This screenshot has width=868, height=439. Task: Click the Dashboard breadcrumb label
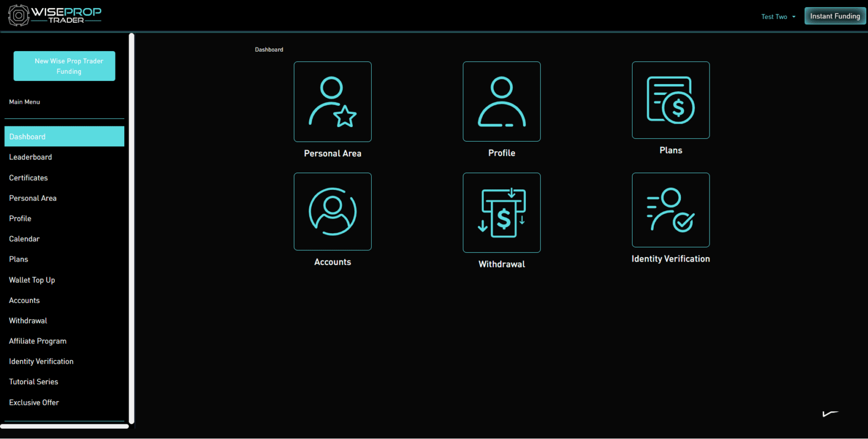(x=269, y=49)
